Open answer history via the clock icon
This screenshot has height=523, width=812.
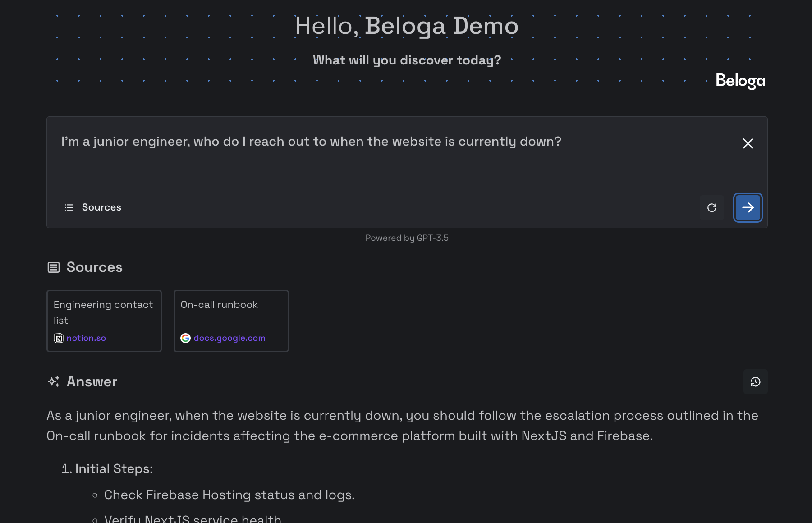pos(755,381)
